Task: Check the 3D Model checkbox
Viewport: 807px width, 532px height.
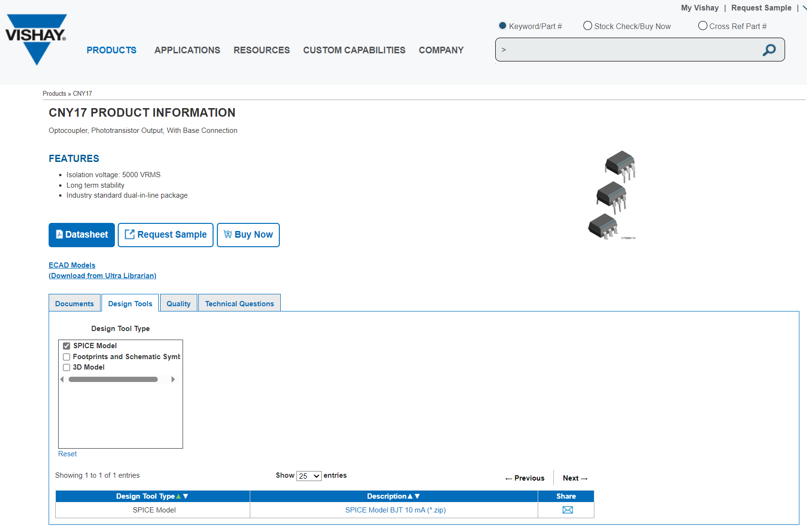Action: point(67,368)
